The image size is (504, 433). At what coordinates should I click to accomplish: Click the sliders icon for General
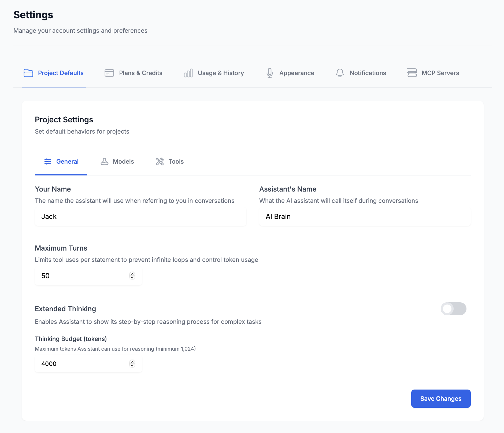pos(48,162)
